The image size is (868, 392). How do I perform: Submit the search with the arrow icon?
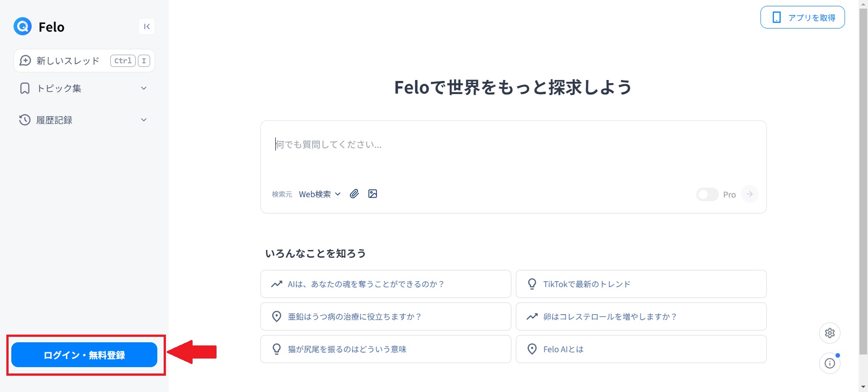[x=749, y=194]
